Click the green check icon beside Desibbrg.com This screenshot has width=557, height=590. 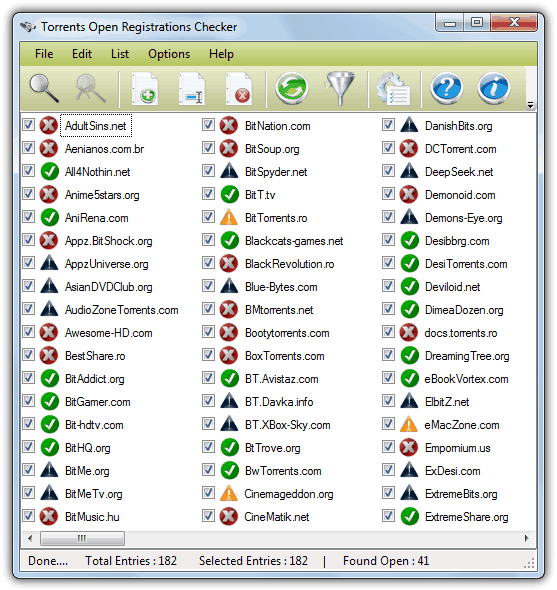point(409,240)
